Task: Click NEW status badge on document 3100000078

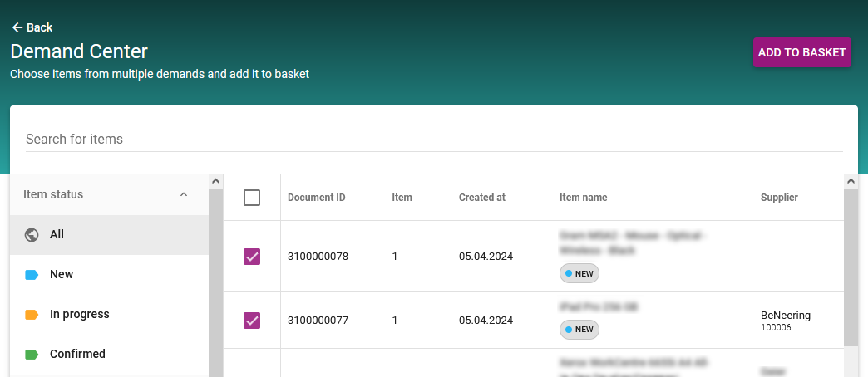Action: [x=579, y=273]
